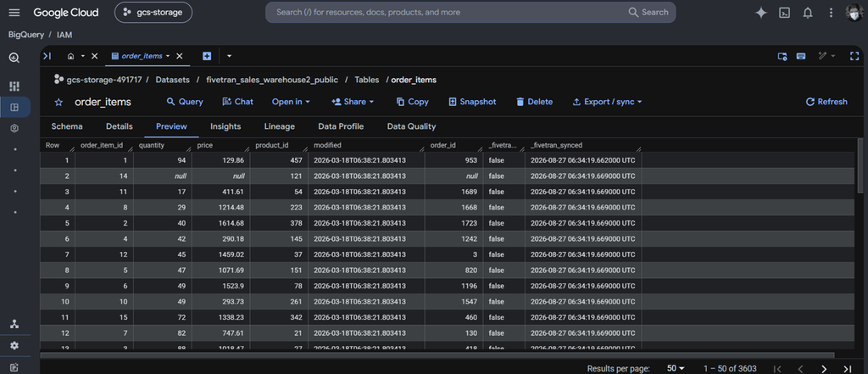Screen dimensions: 868x374
Task: Click the Google Cloud logo
Action: (66, 12)
